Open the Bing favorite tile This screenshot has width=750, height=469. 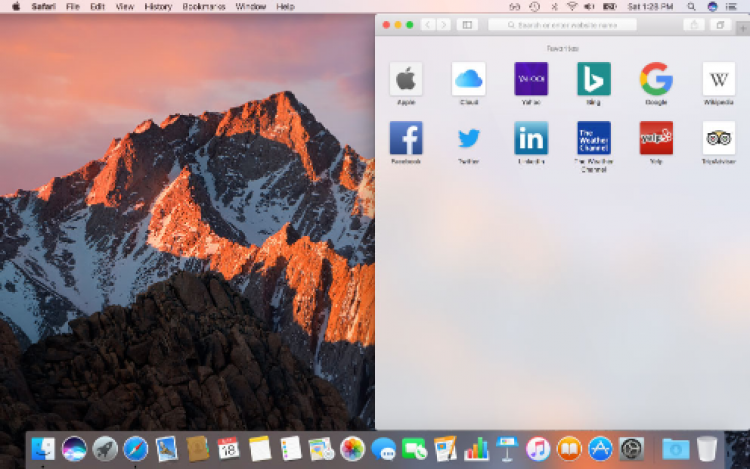[x=594, y=79]
